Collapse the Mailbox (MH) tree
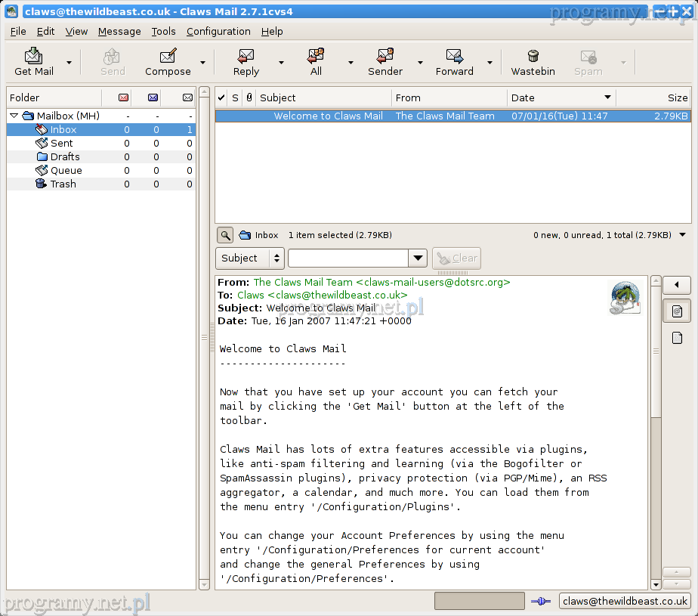This screenshot has height=616, width=698. click(14, 116)
